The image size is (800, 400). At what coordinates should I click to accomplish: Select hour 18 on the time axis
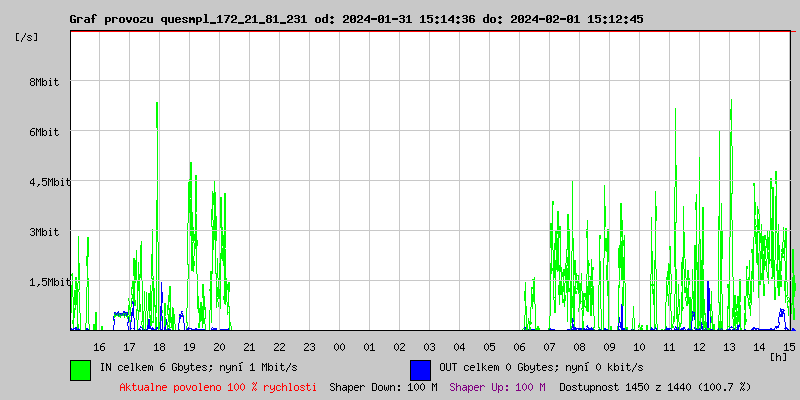pyautogui.click(x=159, y=346)
